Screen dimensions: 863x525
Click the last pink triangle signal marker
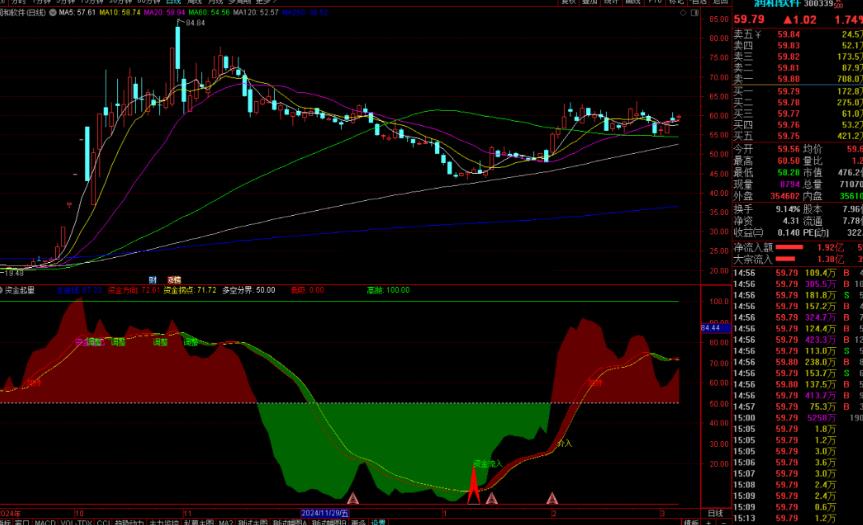[552, 499]
